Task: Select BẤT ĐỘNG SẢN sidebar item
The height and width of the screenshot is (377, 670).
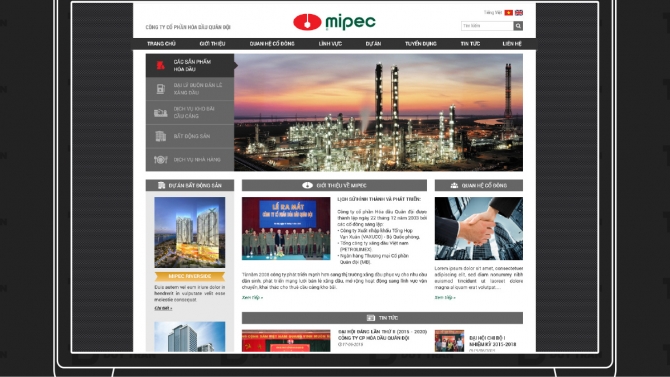Action: pyautogui.click(x=191, y=136)
